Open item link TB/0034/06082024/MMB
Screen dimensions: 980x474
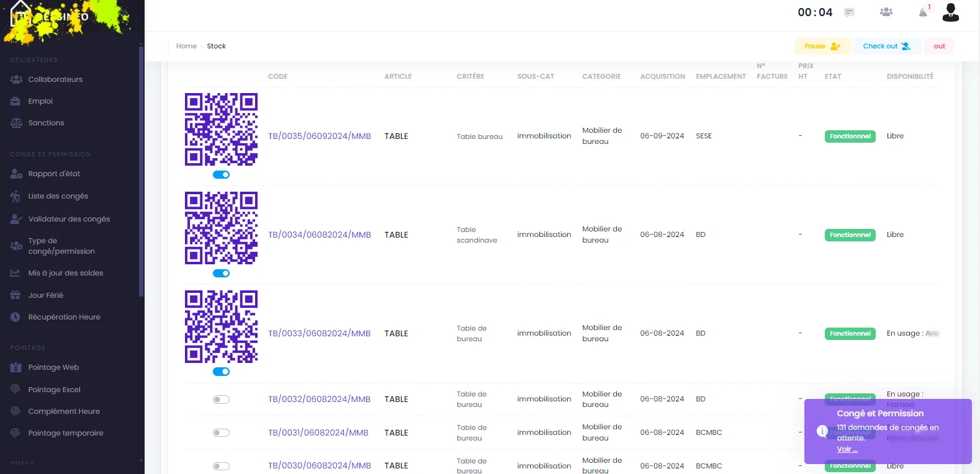[320, 235]
